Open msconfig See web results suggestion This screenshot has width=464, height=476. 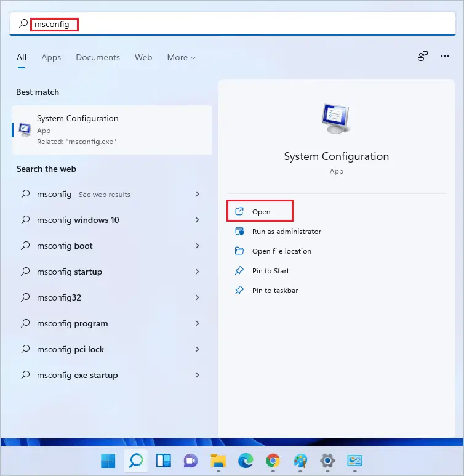pyautogui.click(x=111, y=194)
